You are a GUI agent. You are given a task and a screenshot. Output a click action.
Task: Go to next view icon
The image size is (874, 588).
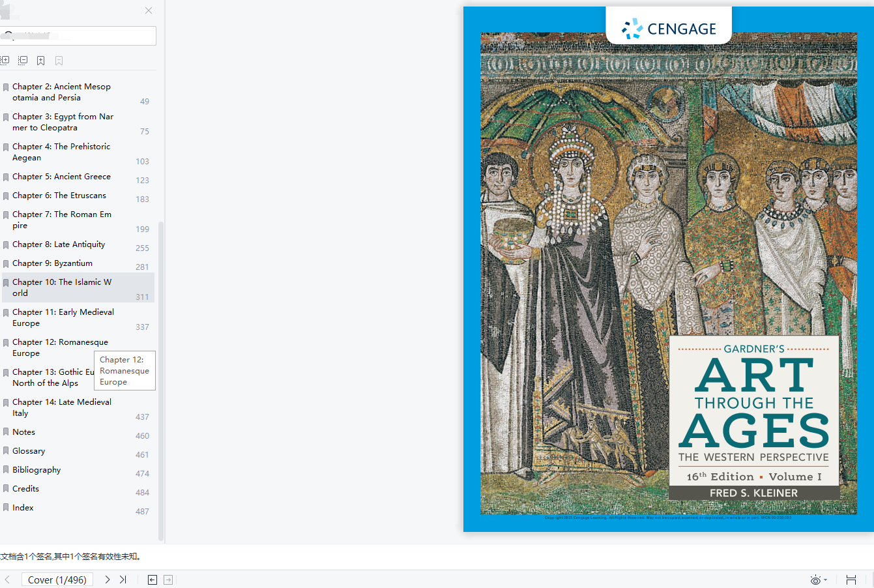tap(168, 580)
